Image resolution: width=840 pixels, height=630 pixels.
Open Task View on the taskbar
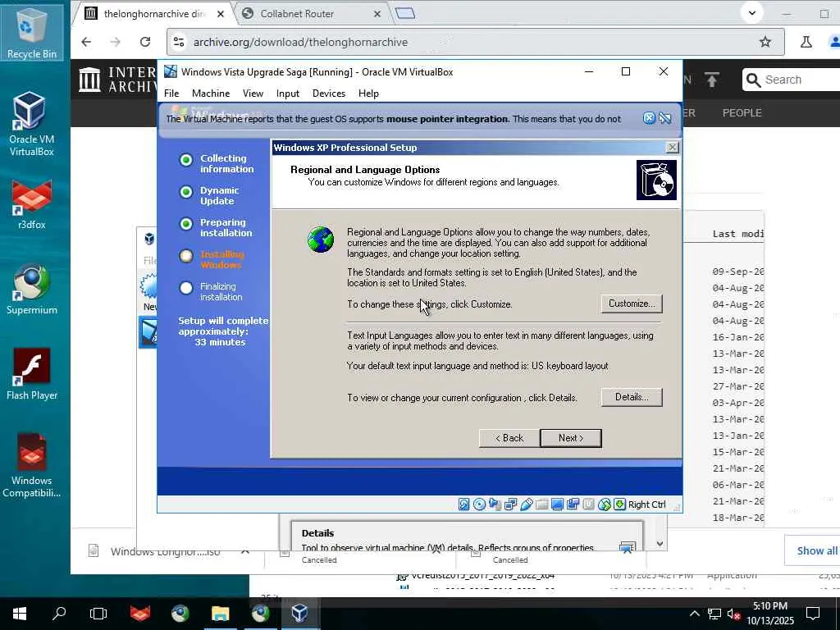tap(98, 614)
